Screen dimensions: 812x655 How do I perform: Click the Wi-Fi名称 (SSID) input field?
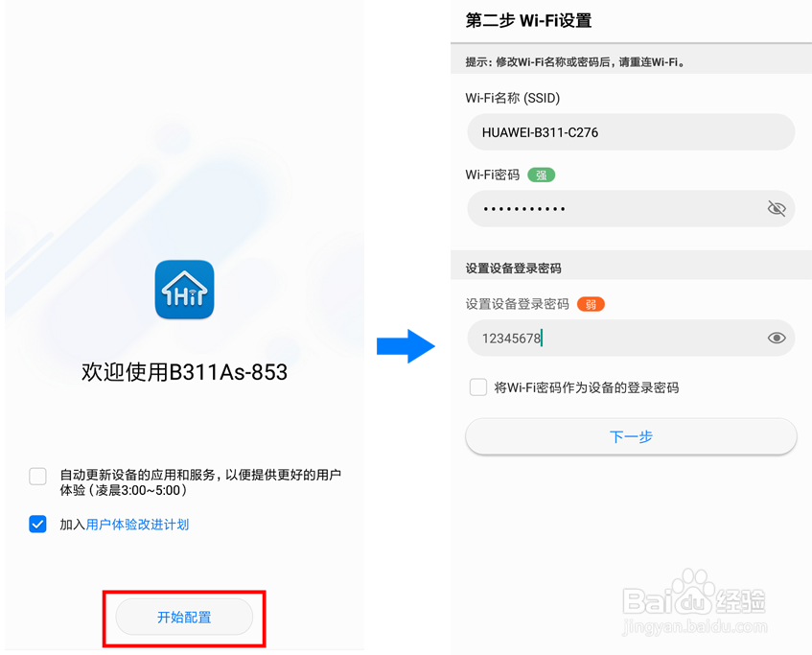click(x=631, y=131)
